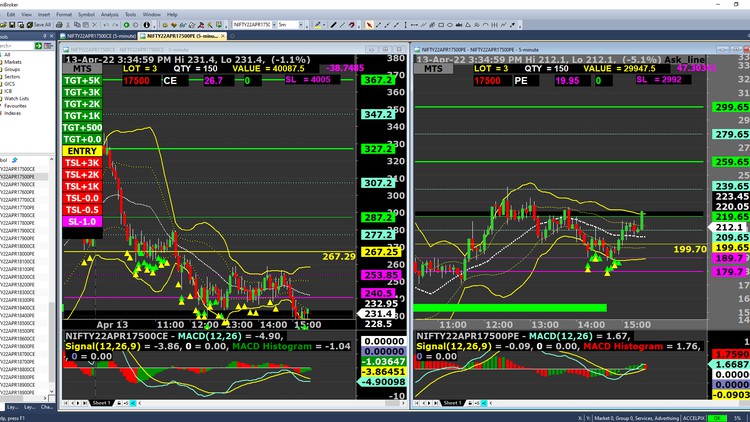Select the triangle drawing tool
This screenshot has height=422, width=750.
point(468,25)
